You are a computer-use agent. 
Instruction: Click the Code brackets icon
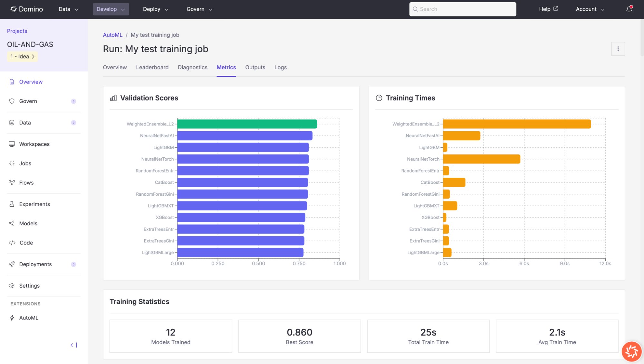[x=12, y=243]
